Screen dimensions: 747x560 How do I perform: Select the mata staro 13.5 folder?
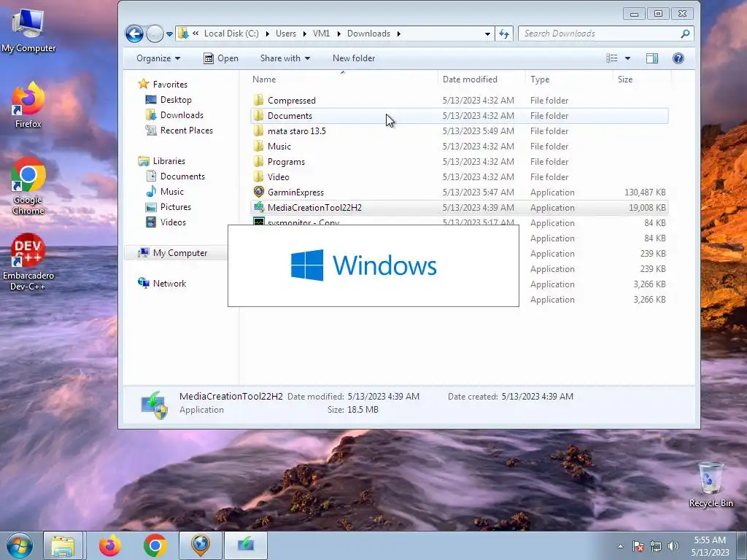pos(460,131)
